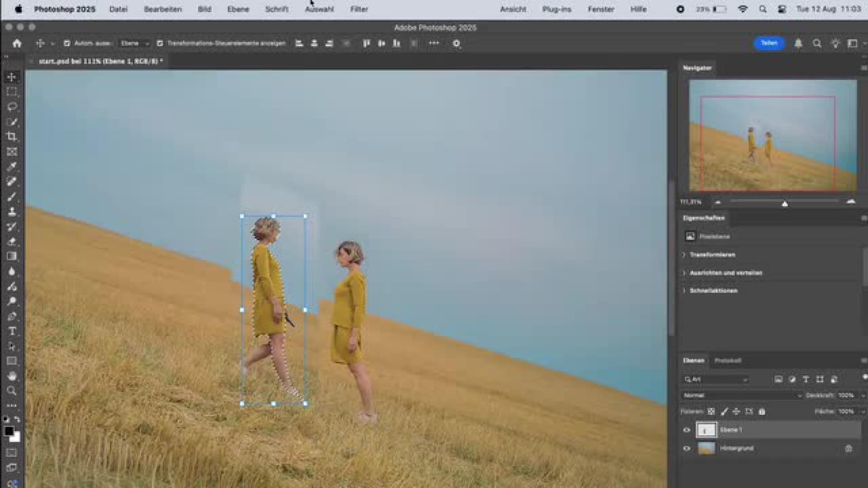The height and width of the screenshot is (488, 868).
Task: Hide the Ebene 1 layer
Action: tap(687, 430)
